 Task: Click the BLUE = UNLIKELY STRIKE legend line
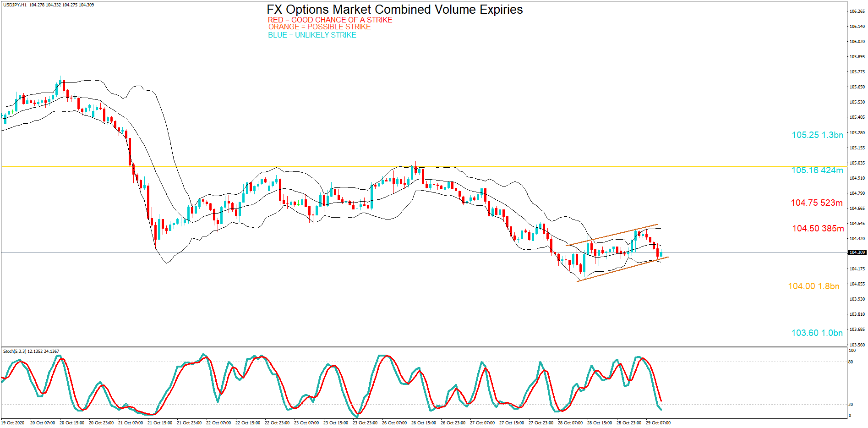pyautogui.click(x=312, y=35)
